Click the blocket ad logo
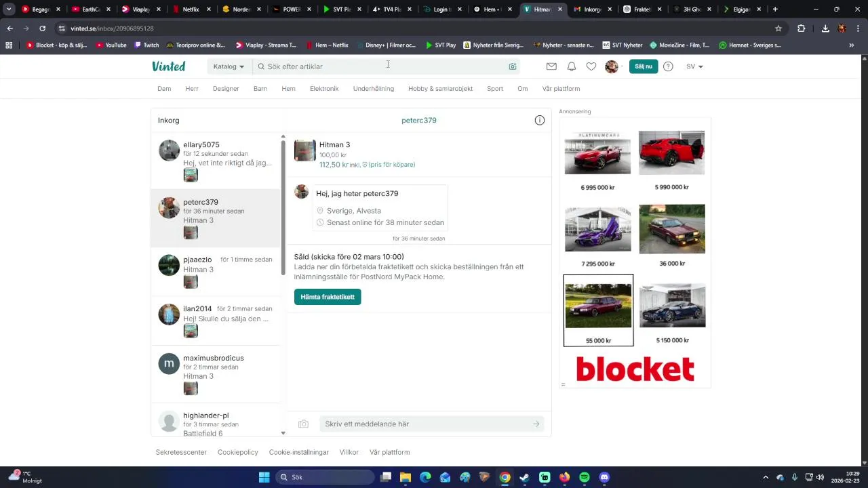 pos(635,369)
